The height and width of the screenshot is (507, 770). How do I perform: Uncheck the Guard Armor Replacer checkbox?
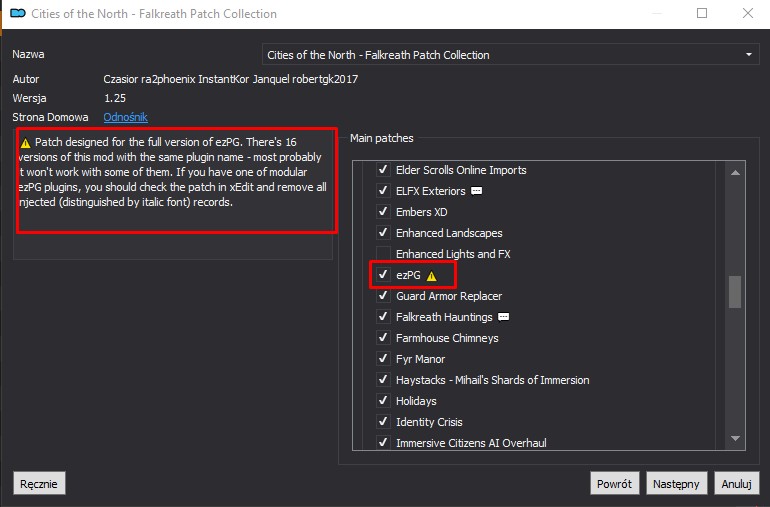pyautogui.click(x=383, y=296)
